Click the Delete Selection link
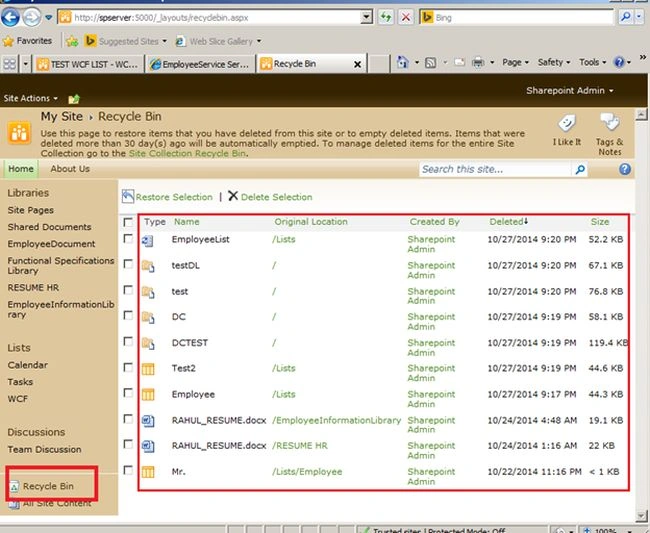 click(276, 197)
